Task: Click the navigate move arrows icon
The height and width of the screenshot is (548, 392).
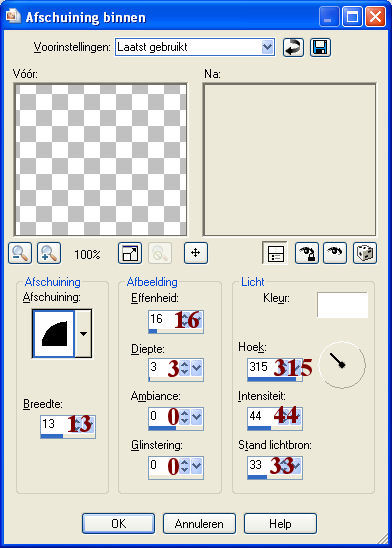Action: click(x=196, y=253)
